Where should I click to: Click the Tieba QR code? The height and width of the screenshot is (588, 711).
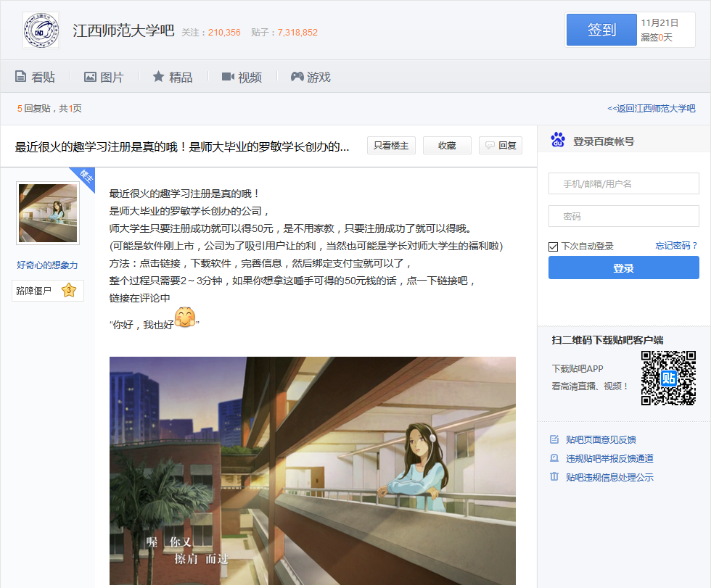pyautogui.click(x=668, y=378)
